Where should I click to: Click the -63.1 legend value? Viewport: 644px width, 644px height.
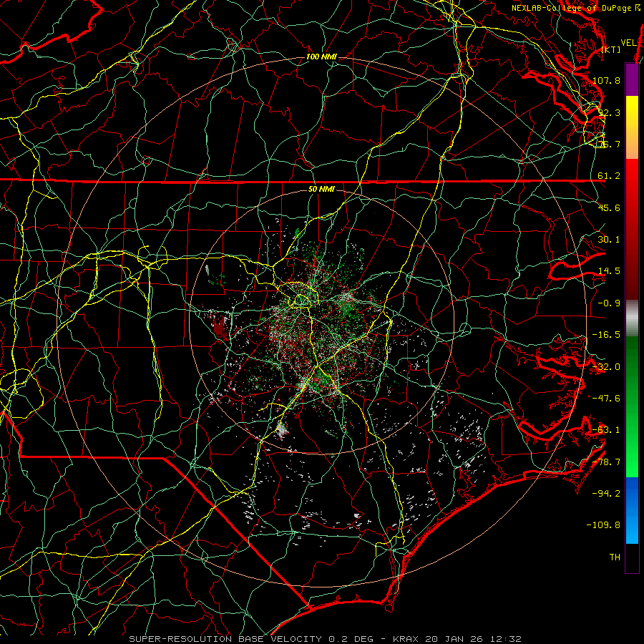[606, 430]
